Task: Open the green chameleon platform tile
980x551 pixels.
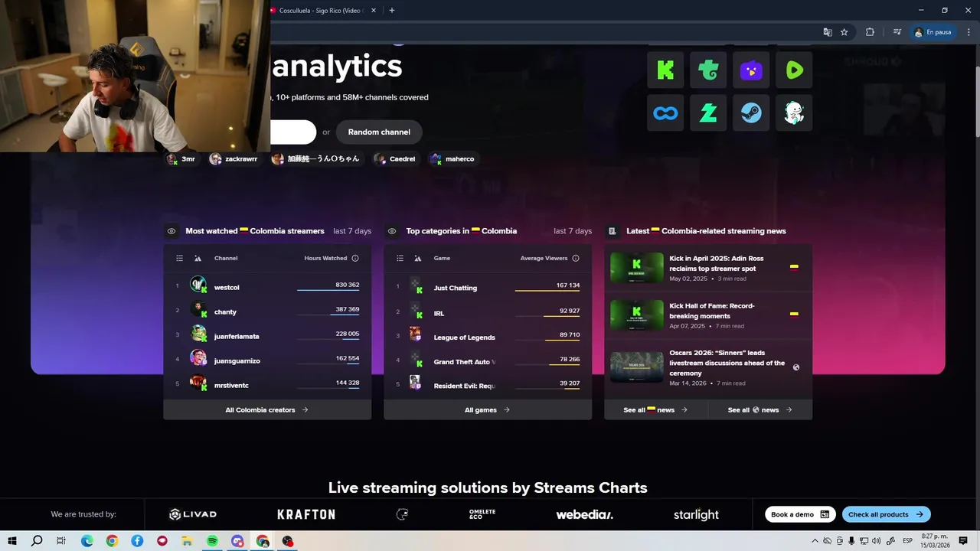Action: [x=708, y=70]
